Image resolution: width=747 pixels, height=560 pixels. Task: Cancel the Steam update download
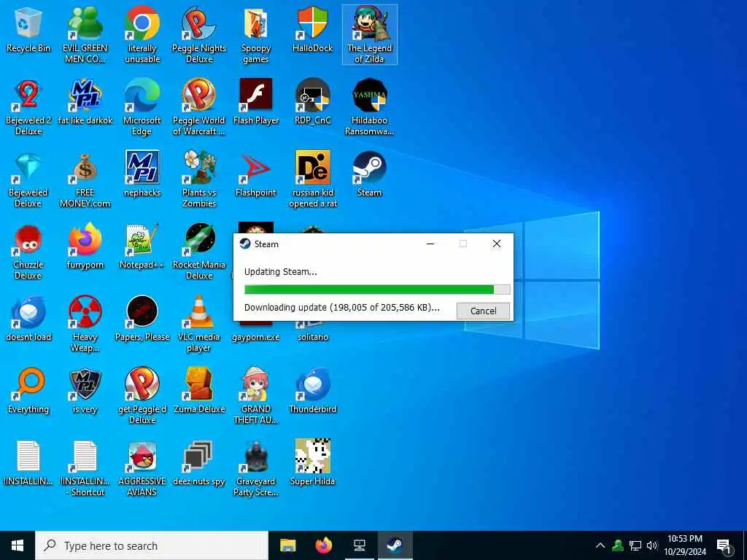(x=483, y=311)
